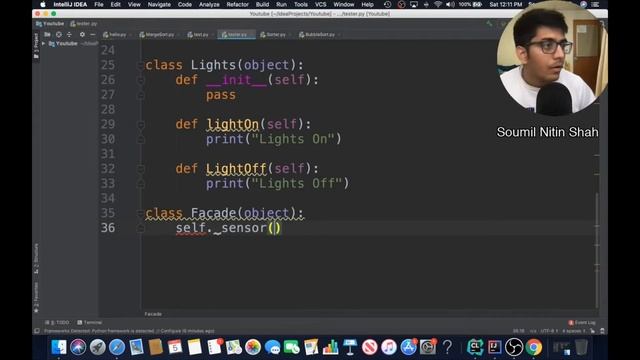Screen dimensions: 640x360
Task: Click the Youtube breadcrumb in navigation bar
Action: pyautogui.click(x=50, y=24)
